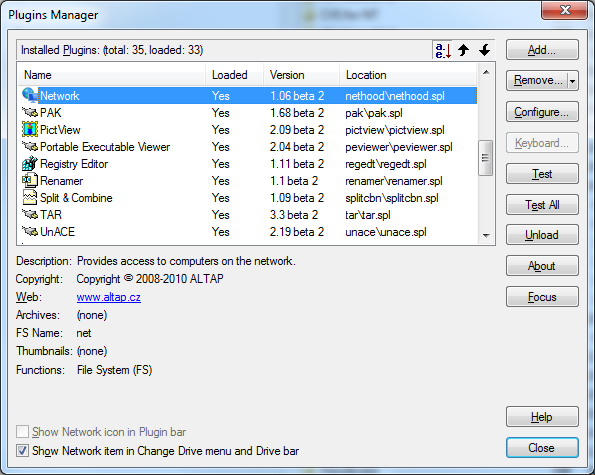Screen dimensions: 595x475
Task: Toggle Show Network icon in Plugin bar
Action: pos(22,432)
